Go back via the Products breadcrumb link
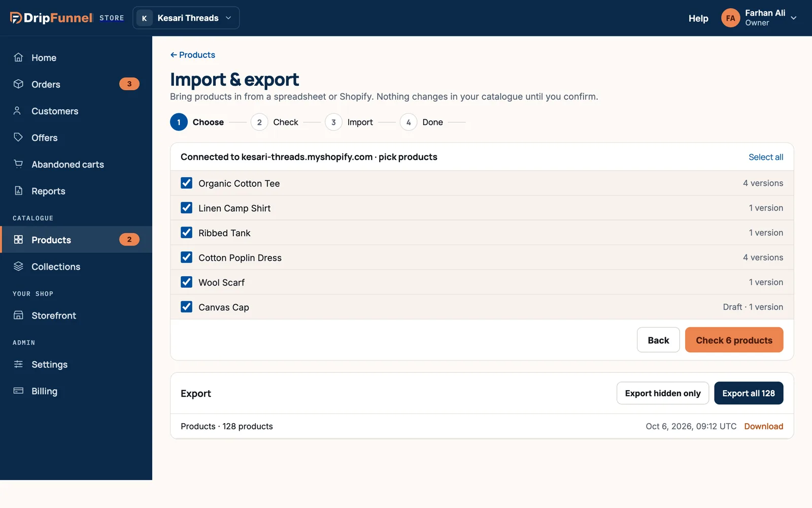This screenshot has height=508, width=812. pos(193,55)
